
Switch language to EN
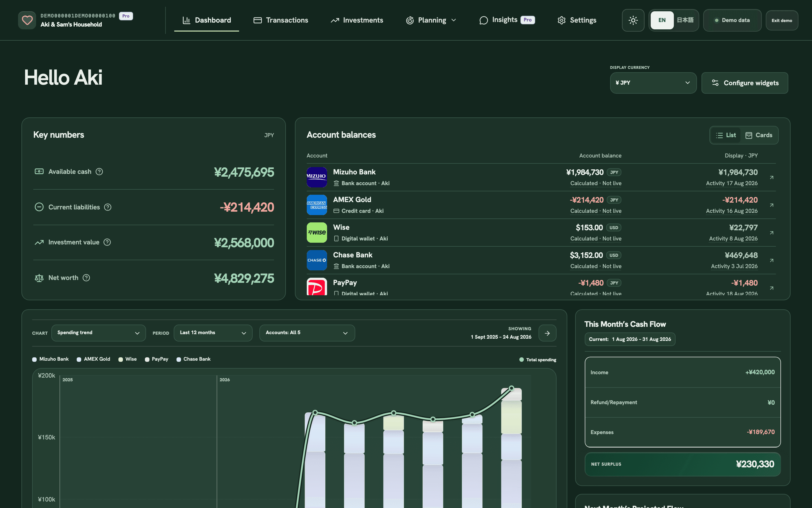662,20
